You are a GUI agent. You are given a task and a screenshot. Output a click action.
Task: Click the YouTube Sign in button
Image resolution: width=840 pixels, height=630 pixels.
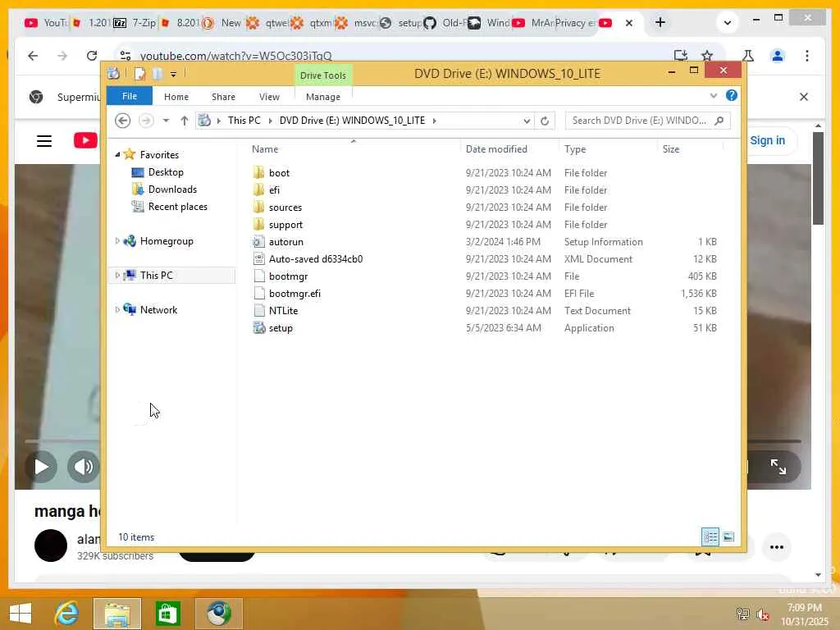pos(767,140)
